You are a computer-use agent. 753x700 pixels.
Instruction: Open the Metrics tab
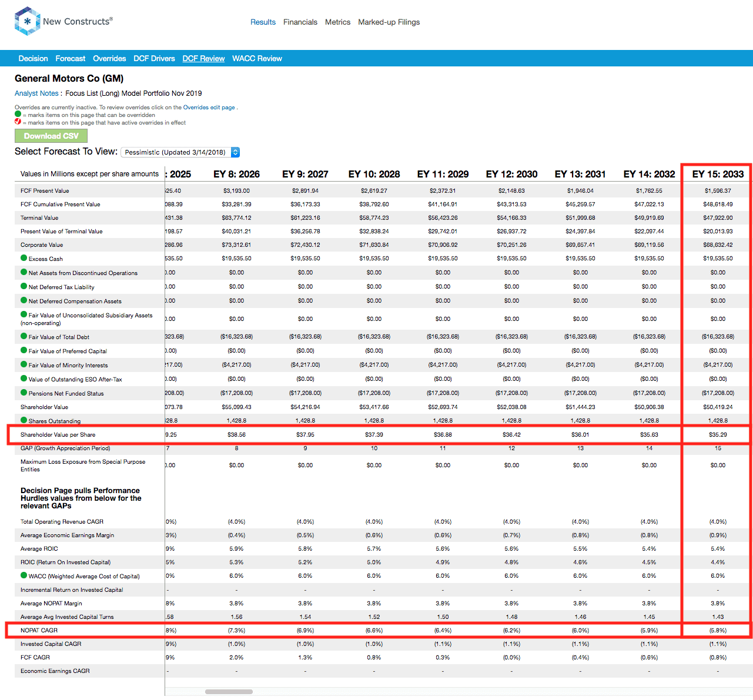coord(337,22)
